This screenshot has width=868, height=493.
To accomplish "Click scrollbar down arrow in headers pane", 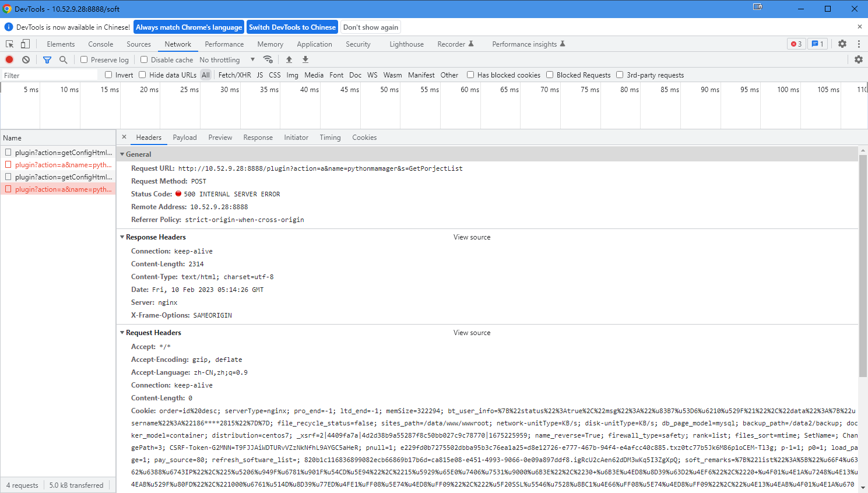I will [x=863, y=488].
